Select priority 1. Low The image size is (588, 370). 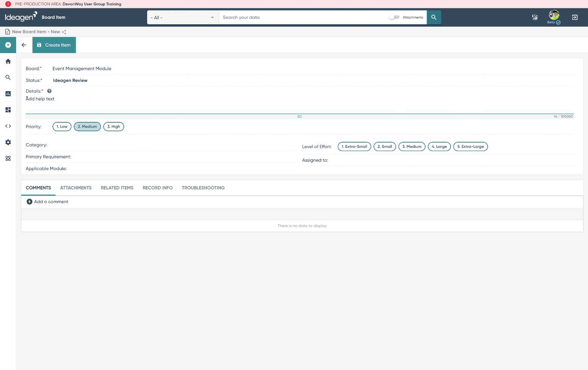[x=62, y=127]
